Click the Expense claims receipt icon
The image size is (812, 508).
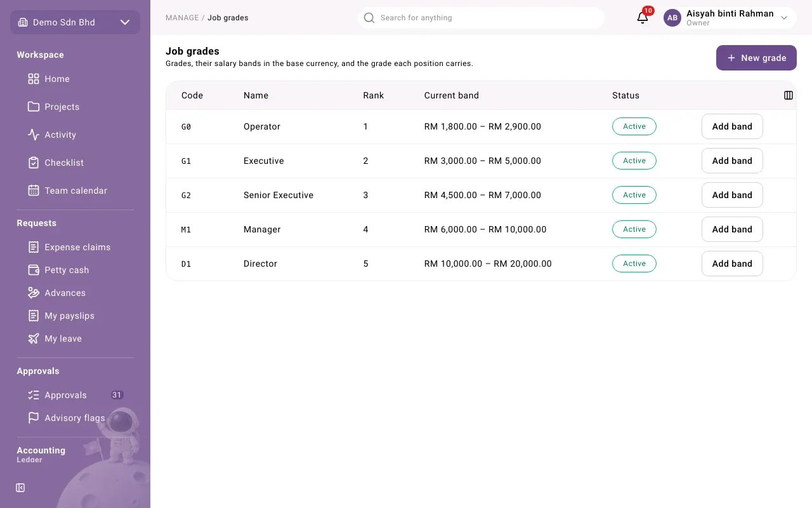pyautogui.click(x=34, y=247)
